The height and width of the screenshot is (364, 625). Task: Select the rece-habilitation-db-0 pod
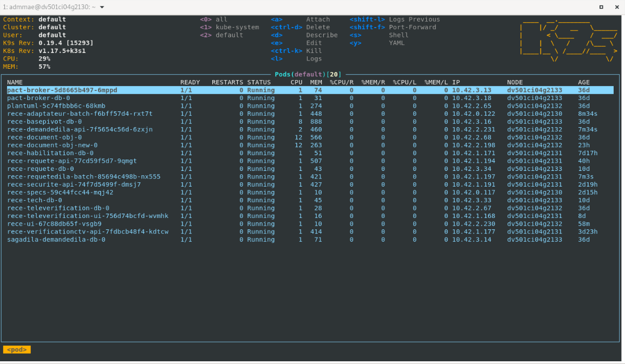(x=310, y=153)
